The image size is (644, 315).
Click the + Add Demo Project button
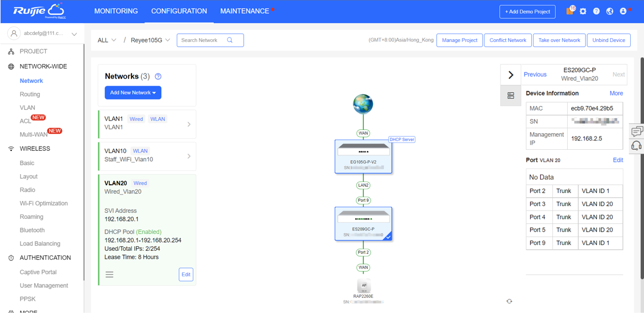pyautogui.click(x=527, y=12)
